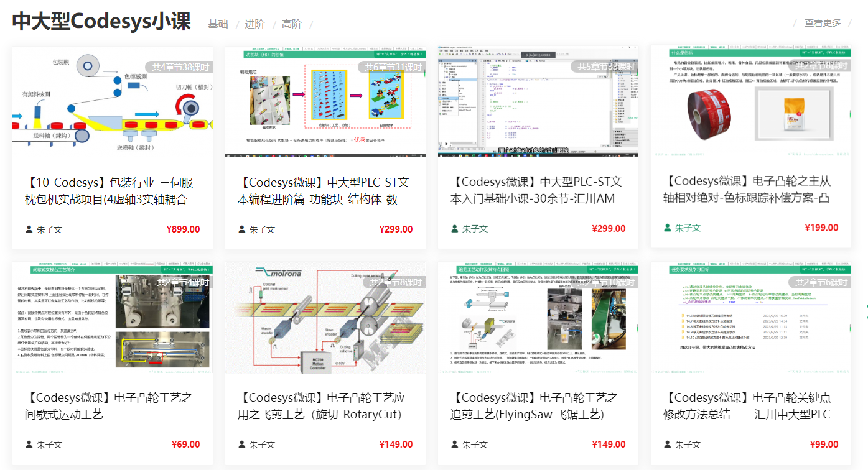Click author icon on 飞剪工艺 card
Viewport: 868px width, 470px height.
coord(241,445)
